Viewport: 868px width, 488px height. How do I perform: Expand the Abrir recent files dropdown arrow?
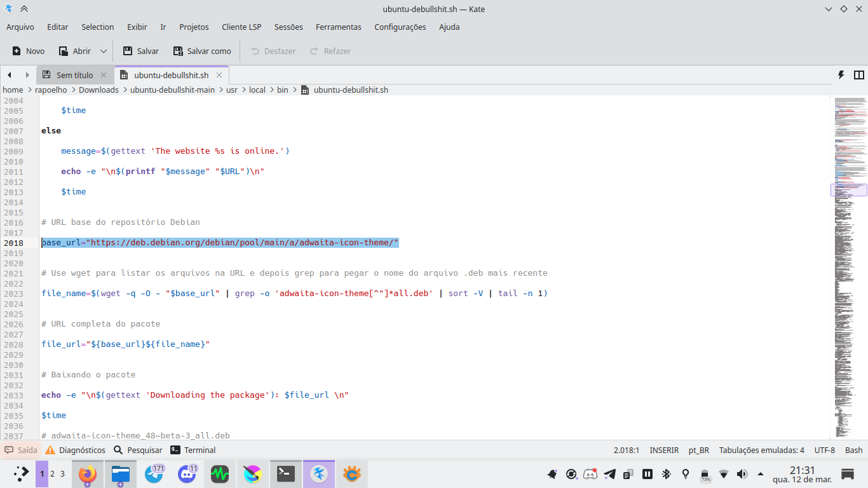point(104,51)
